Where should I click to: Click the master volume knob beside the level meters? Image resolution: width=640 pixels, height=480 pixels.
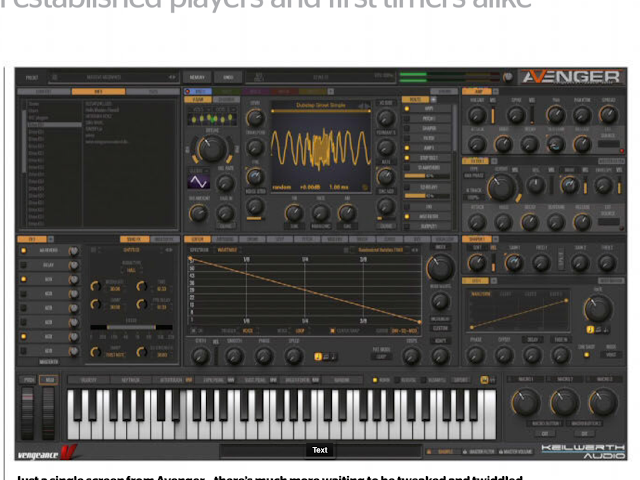point(508,77)
